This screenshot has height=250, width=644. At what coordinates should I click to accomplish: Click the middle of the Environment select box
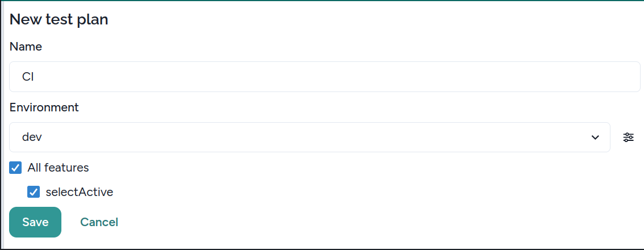pos(310,137)
